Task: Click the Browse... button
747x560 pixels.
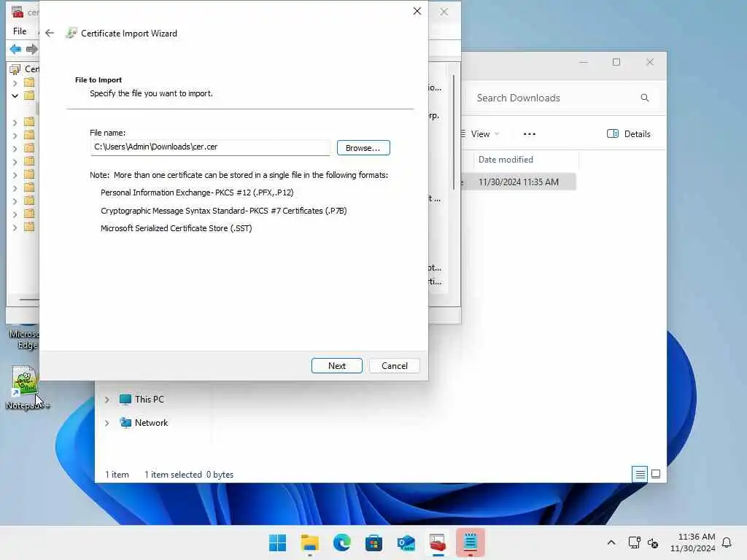Action: (363, 147)
